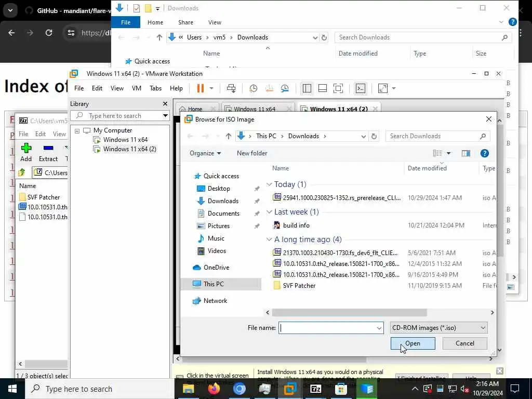Click the Windows Start button

[x=12, y=389]
